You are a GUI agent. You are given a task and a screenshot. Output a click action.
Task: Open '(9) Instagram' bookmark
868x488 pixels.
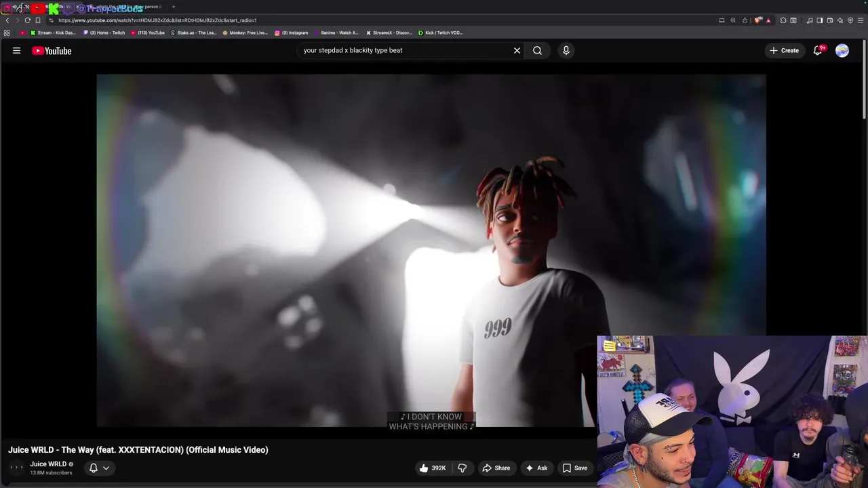[x=292, y=33]
